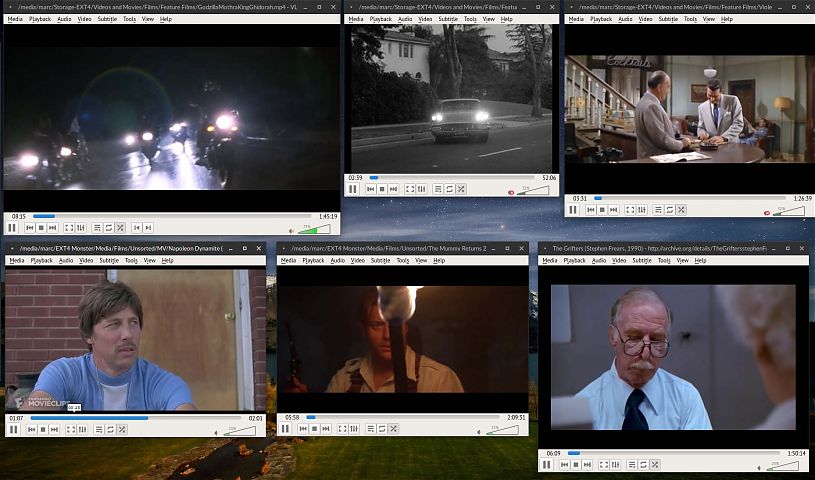Show playlist in The Grifters window
Image resolution: width=815 pixels, height=480 pixels.
632,465
